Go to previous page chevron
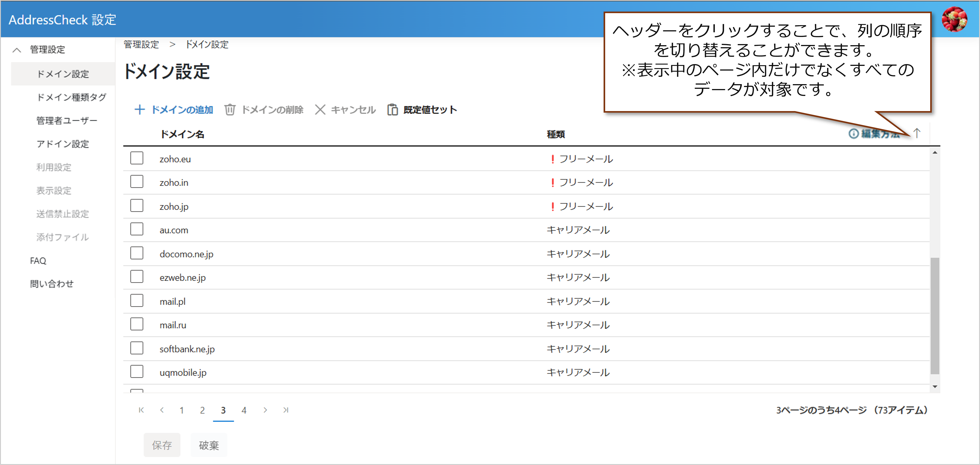Image resolution: width=980 pixels, height=465 pixels. point(162,410)
